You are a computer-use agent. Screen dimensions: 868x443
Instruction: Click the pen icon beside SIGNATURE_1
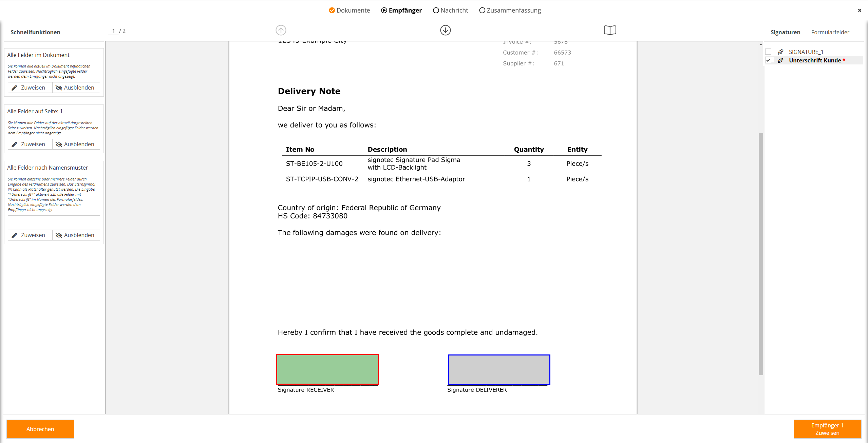[780, 52]
